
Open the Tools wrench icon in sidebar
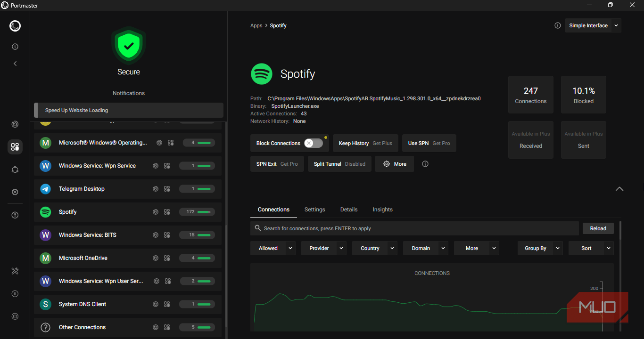coord(15,271)
